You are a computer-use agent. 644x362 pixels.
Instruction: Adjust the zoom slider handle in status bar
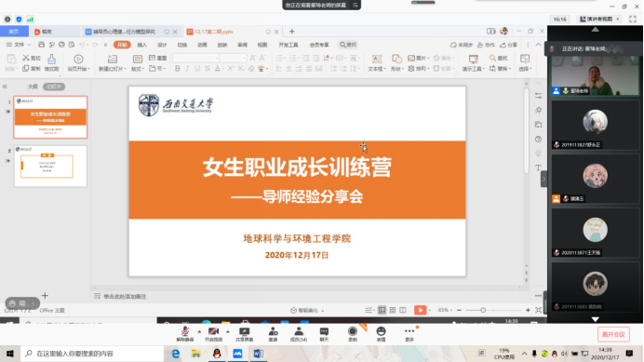point(483,310)
